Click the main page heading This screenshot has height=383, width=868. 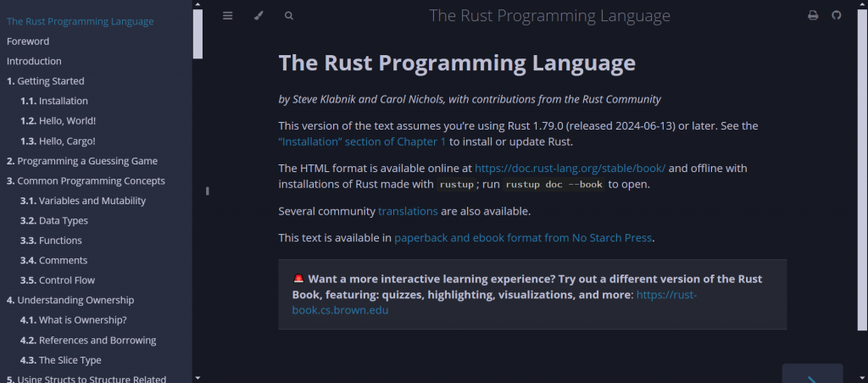(457, 63)
